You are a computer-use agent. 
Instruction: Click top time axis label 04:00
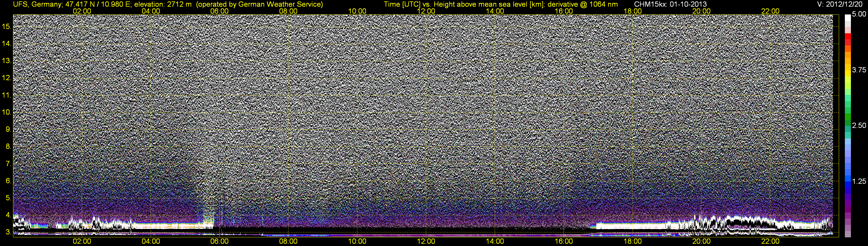(151, 11)
